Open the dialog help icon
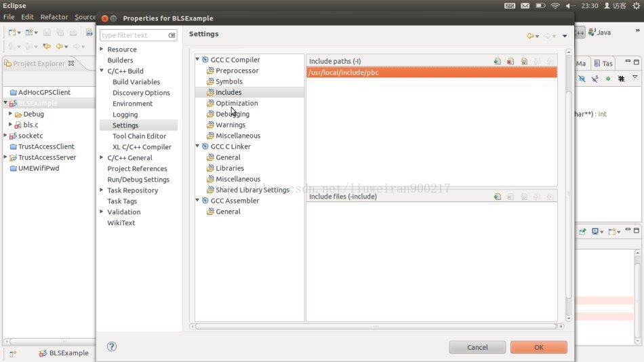644x362 pixels. [112, 346]
